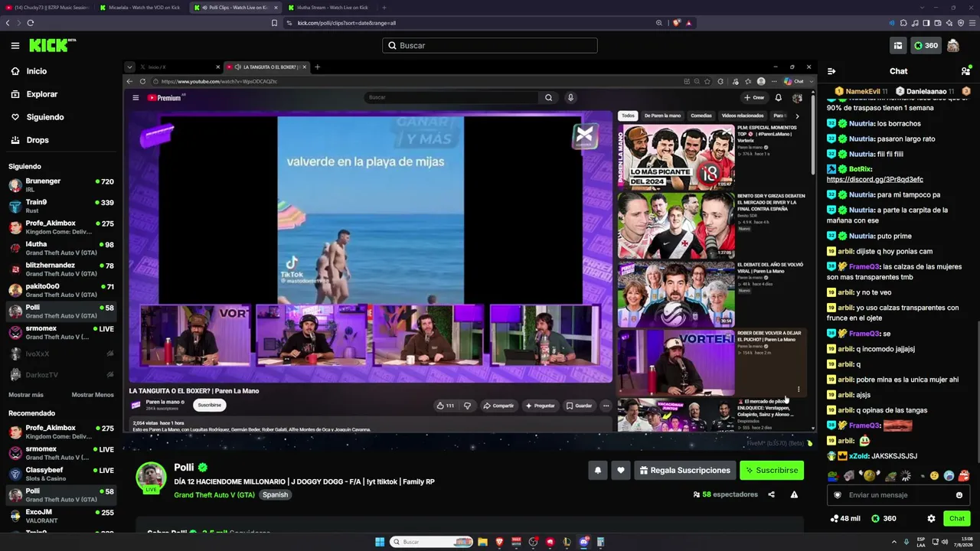Viewport: 980px width, 551px height.
Task: Open Brave Shields icon in address bar
Action: (677, 23)
